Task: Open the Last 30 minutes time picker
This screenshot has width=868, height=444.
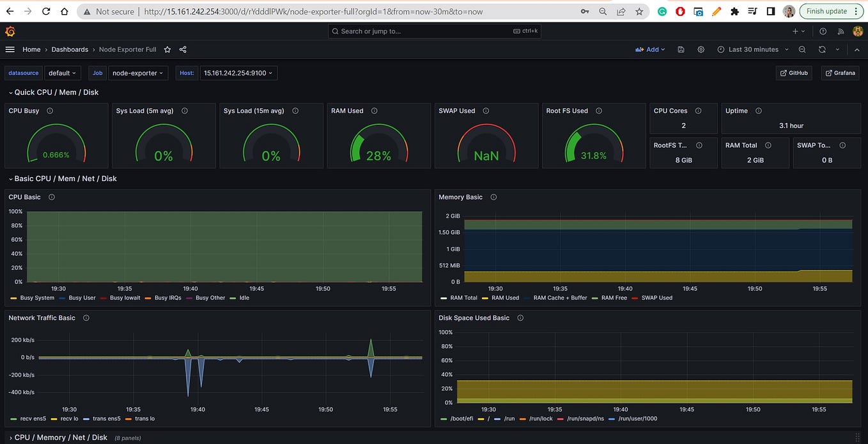Action: (753, 49)
